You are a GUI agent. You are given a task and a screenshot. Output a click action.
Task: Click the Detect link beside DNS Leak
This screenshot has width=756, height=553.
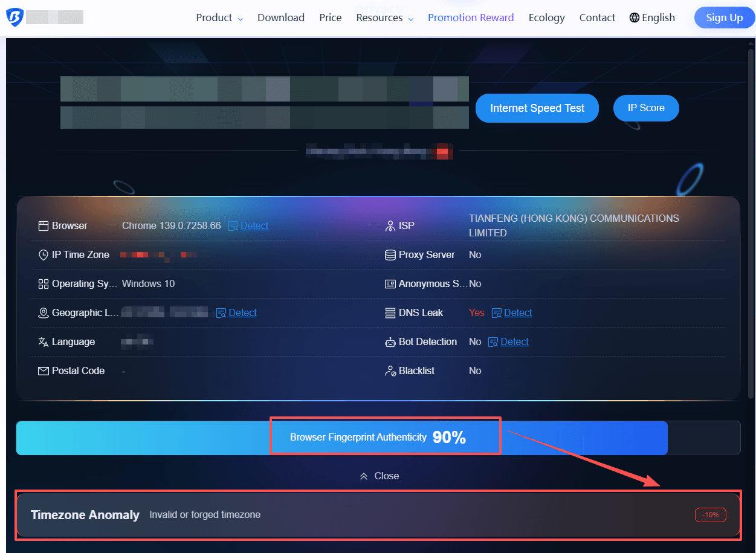tap(517, 313)
